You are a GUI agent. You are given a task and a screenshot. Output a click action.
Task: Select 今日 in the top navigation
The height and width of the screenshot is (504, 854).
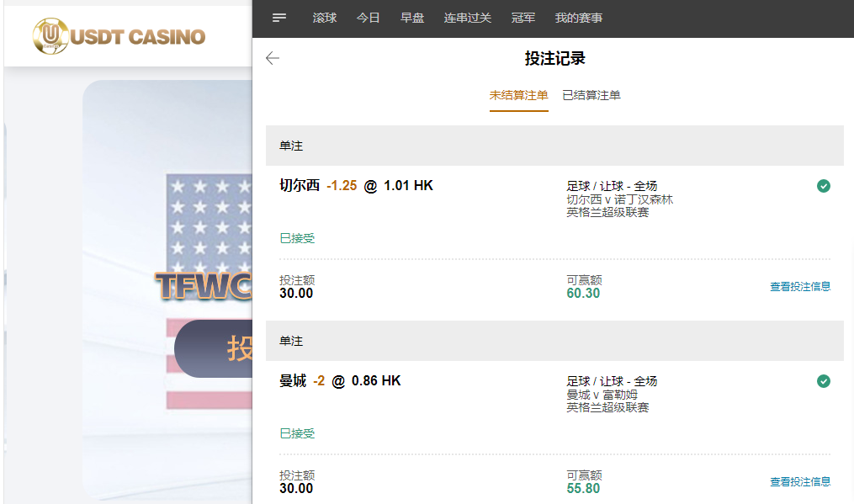coord(368,18)
